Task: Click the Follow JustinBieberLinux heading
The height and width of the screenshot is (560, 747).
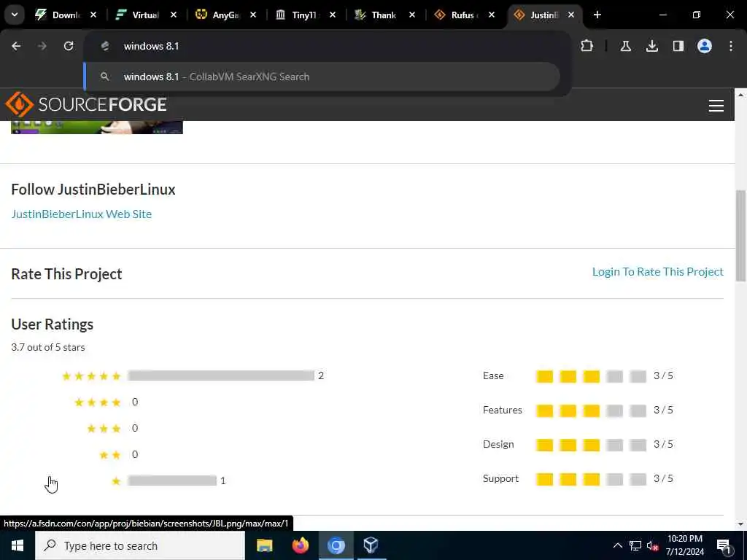Action: click(x=93, y=189)
